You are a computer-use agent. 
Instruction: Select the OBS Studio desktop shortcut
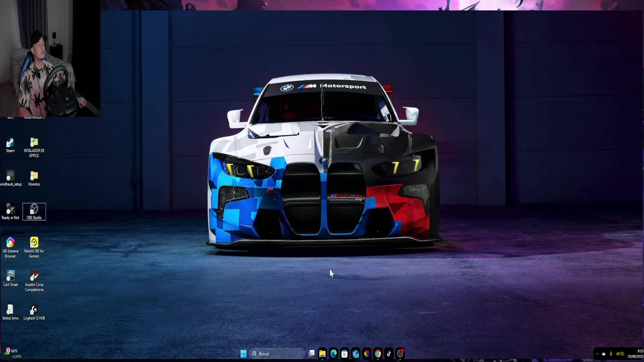click(34, 212)
